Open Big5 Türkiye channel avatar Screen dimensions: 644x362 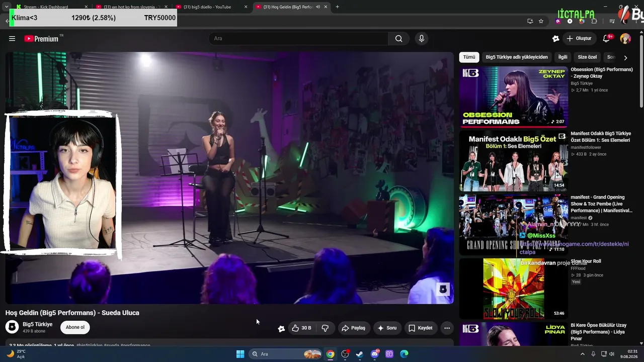(12, 327)
